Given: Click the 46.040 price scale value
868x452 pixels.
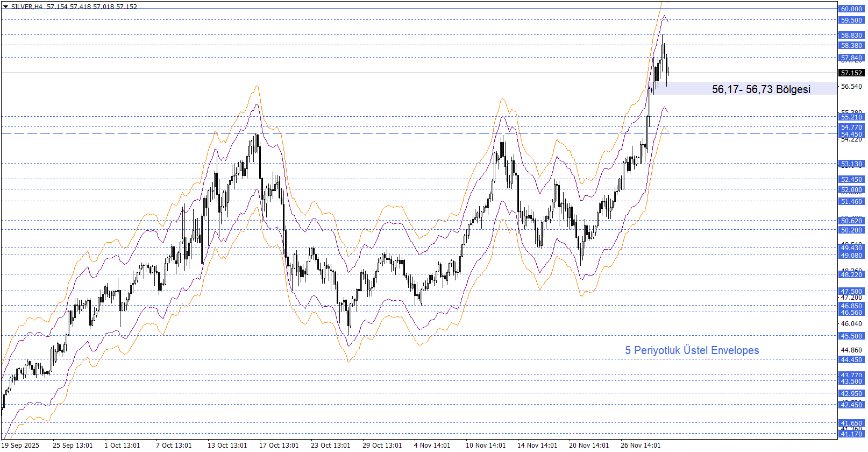Looking at the screenshot, I should (851, 324).
